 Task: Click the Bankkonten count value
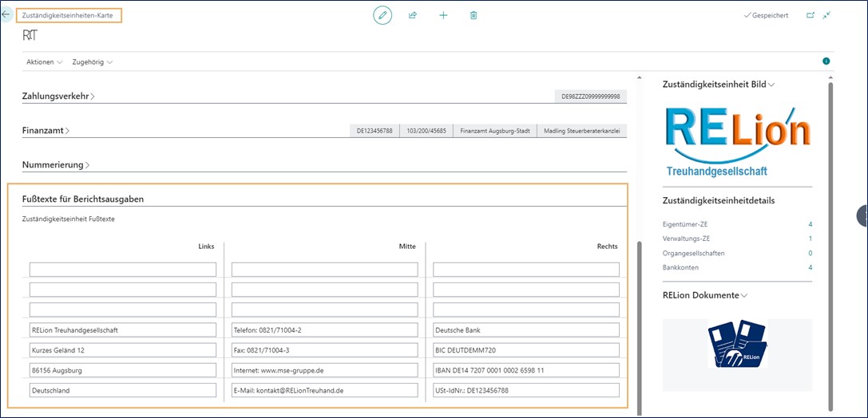[810, 268]
